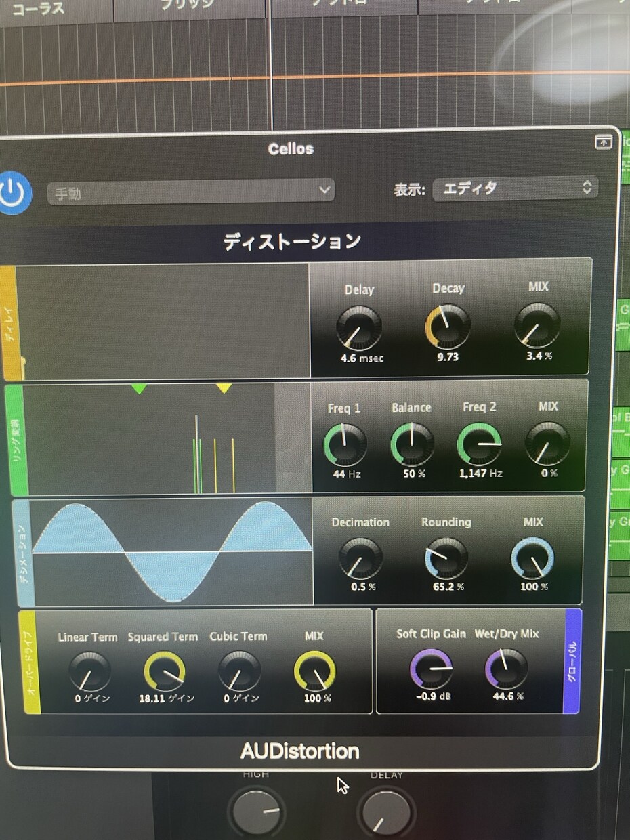Turn the HIGH knob below the plugin window
Screen dimensions: 630x840
255,812
